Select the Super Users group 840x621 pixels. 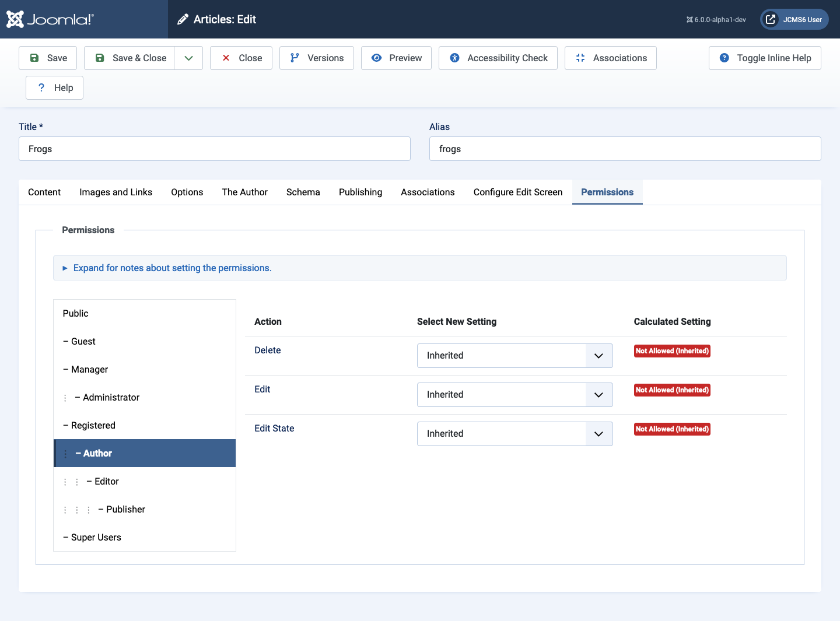[x=96, y=537]
